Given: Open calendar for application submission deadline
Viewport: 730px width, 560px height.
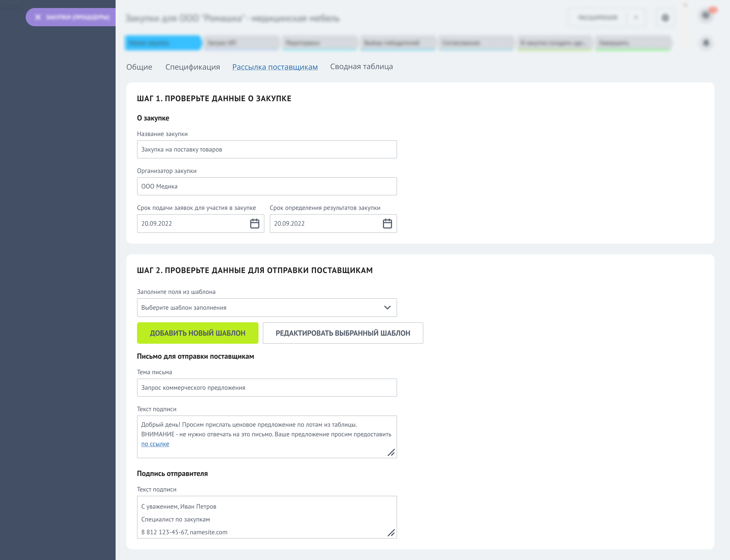Looking at the screenshot, I should tap(254, 223).
